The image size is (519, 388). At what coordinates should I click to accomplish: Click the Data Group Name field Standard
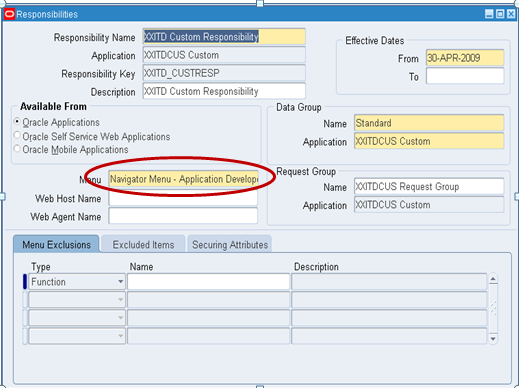tap(429, 123)
